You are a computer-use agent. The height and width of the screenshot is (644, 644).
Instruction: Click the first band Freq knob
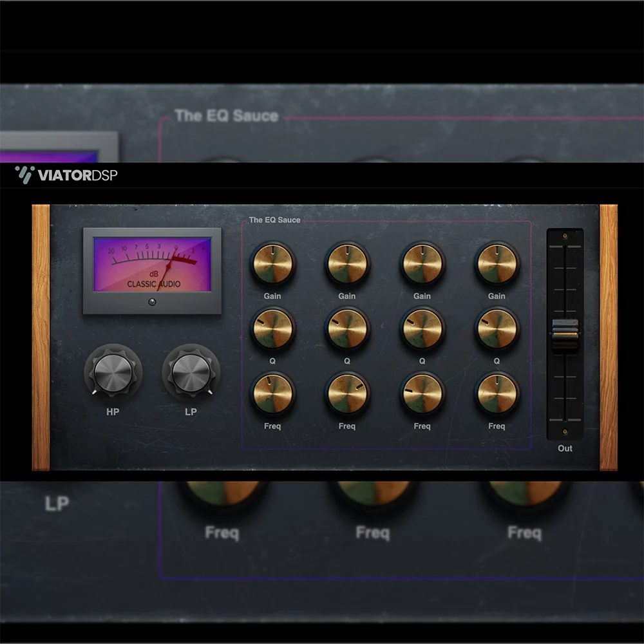pos(272,393)
